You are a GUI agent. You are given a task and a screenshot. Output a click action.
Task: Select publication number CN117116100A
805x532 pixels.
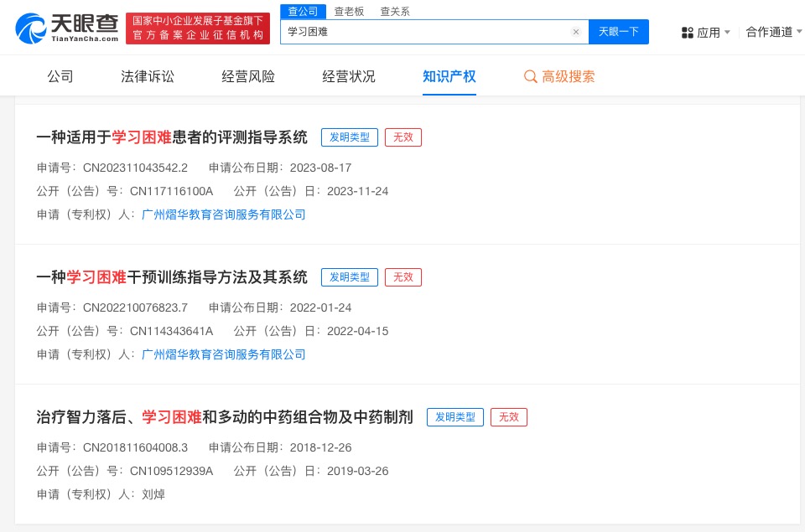tap(171, 191)
